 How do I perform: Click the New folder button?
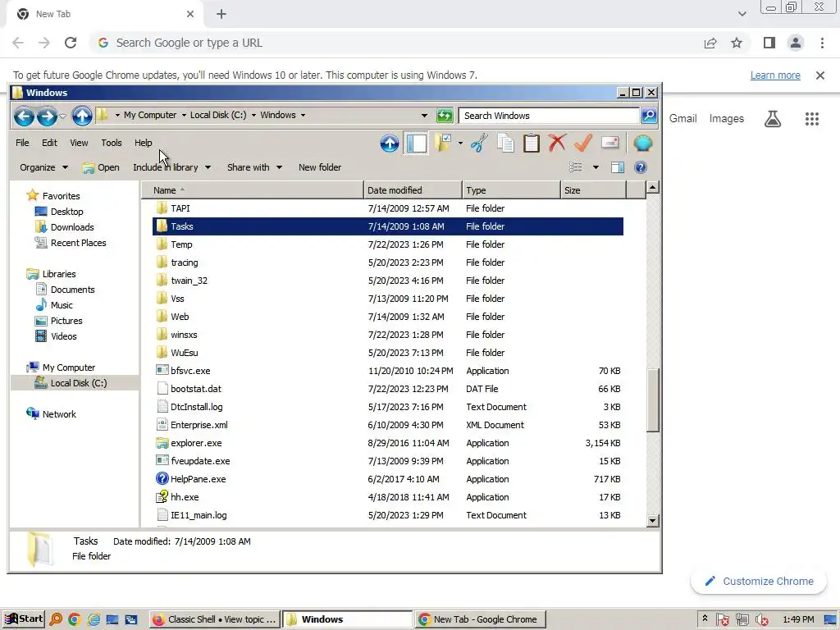tap(320, 167)
